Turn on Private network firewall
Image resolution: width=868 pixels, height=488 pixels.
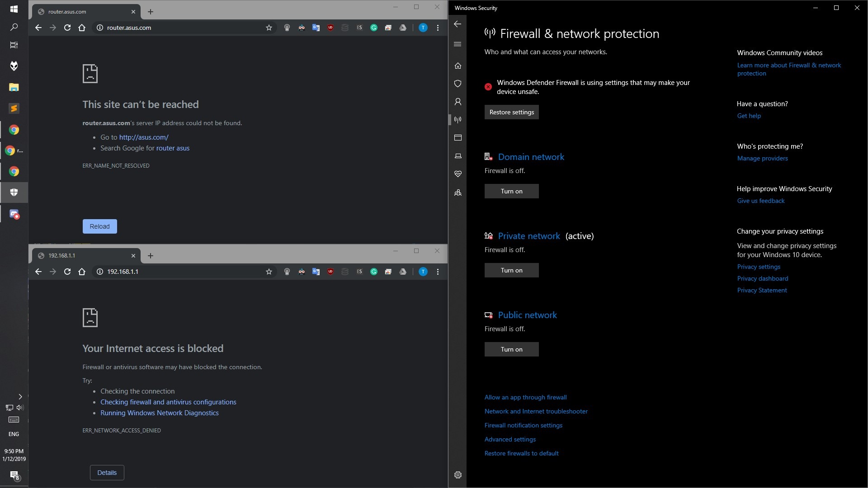(x=511, y=270)
